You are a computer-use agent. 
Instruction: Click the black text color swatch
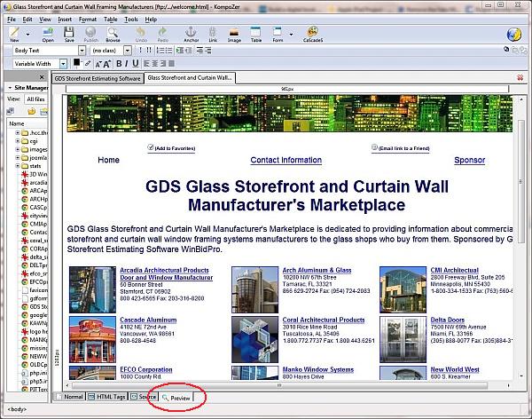pos(76,62)
